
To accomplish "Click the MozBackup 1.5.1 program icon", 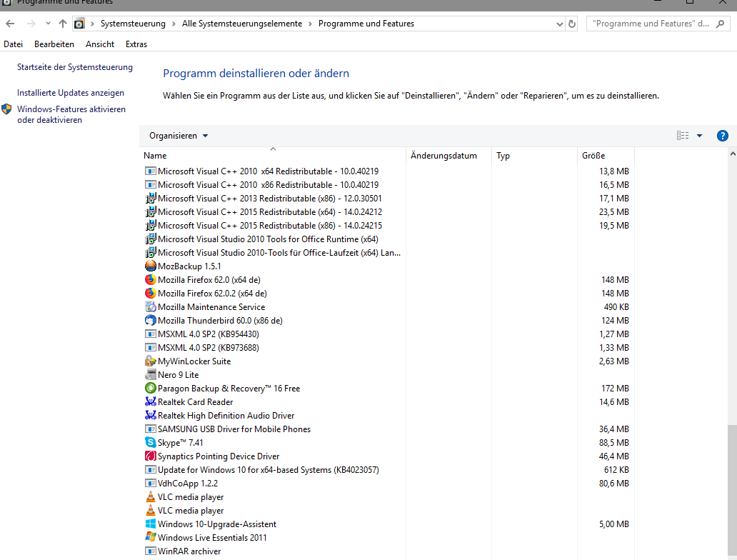I will coord(151,266).
